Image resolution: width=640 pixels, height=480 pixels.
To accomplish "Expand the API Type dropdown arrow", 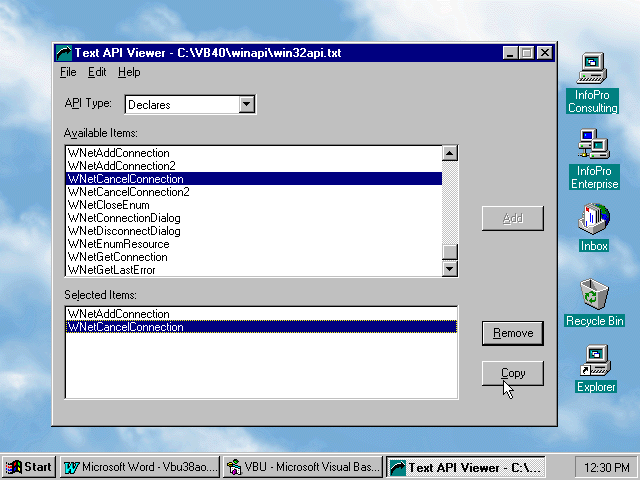I will click(x=247, y=105).
